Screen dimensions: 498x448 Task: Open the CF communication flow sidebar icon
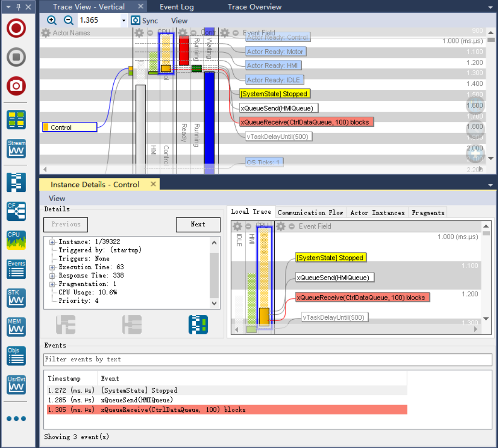16,211
